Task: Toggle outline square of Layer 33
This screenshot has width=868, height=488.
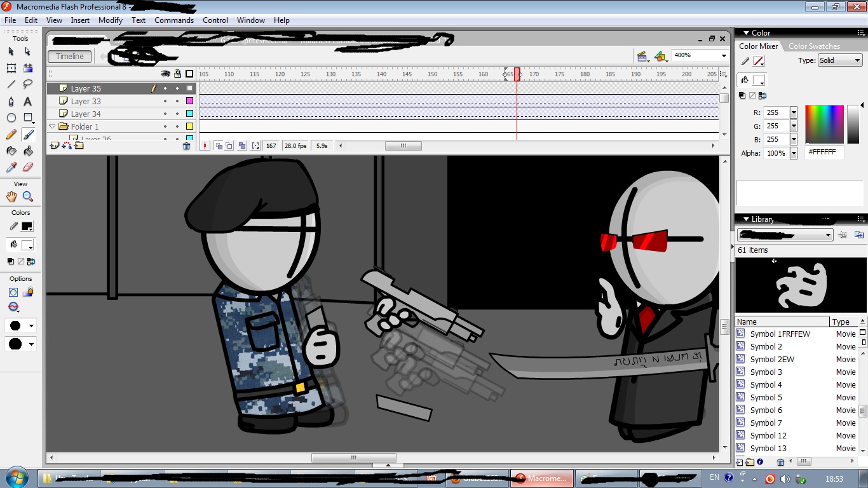Action: point(189,101)
